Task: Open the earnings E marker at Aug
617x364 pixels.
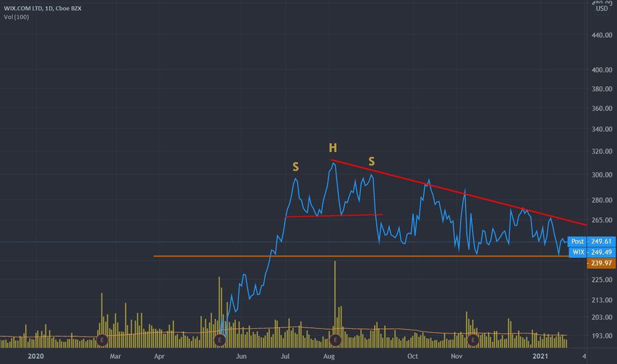Action: (335, 340)
